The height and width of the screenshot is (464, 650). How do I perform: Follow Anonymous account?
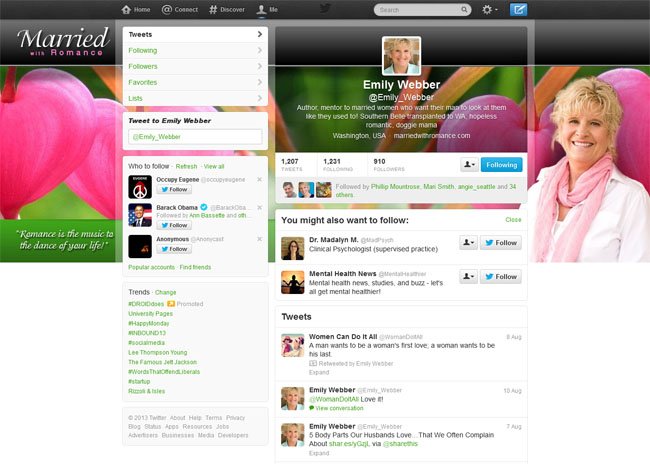[174, 249]
